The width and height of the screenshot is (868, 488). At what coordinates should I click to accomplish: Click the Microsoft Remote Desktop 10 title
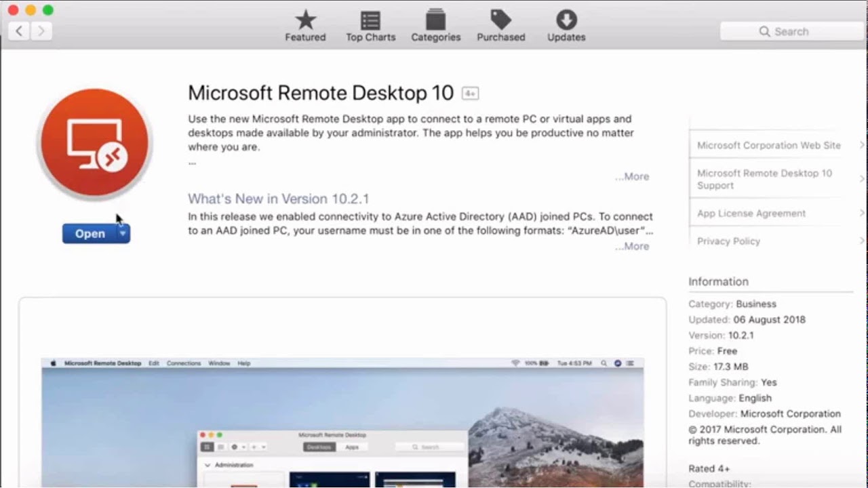click(321, 93)
